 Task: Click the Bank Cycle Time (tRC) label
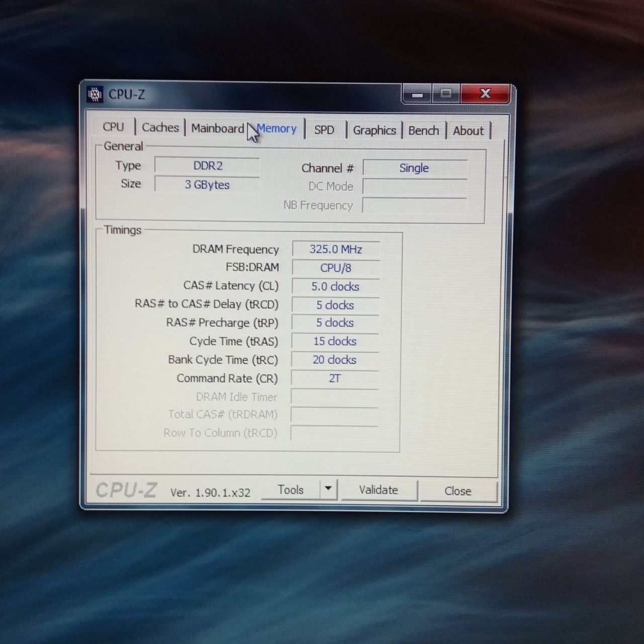[x=223, y=360]
